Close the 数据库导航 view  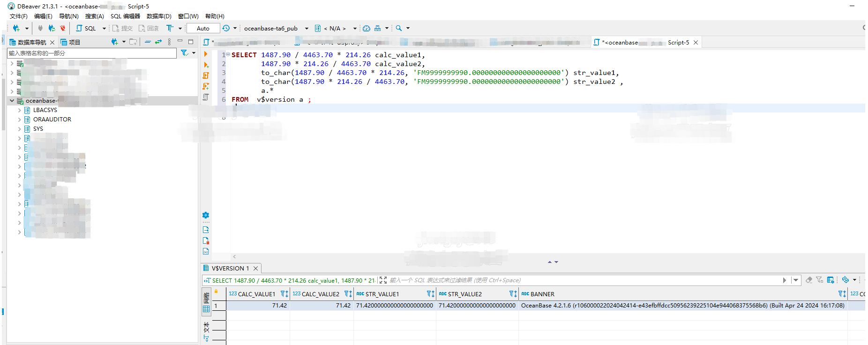pyautogui.click(x=52, y=42)
